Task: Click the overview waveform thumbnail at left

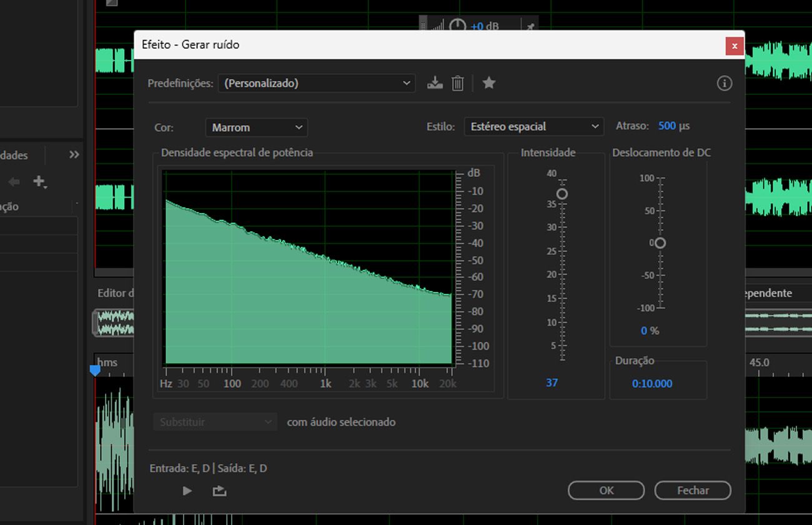Action: (114, 322)
